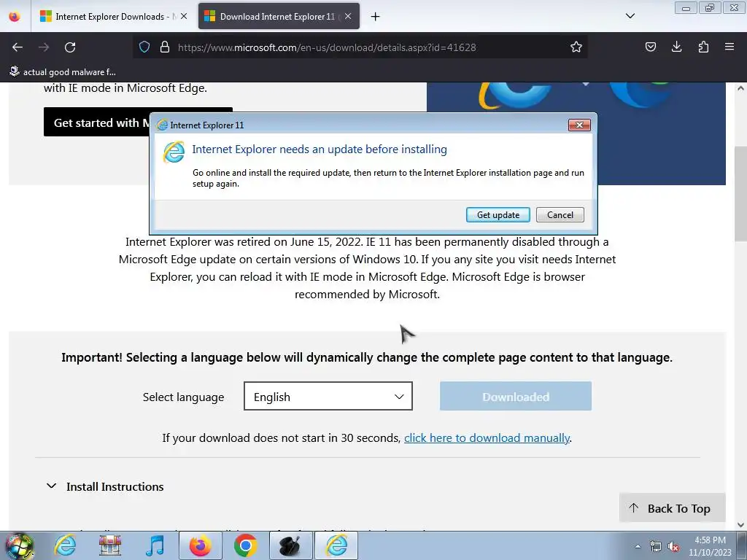Image resolution: width=747 pixels, height=560 pixels.
Task: Go back with the browser back arrow
Action: pyautogui.click(x=18, y=47)
